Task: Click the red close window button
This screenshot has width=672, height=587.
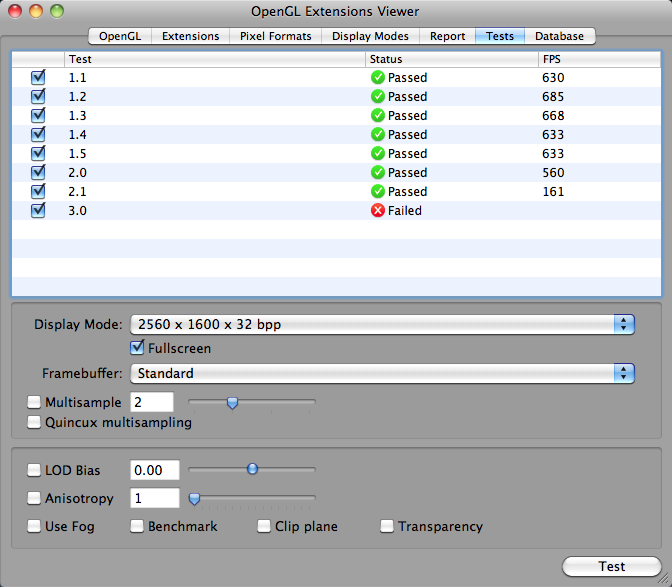Action: pos(15,11)
